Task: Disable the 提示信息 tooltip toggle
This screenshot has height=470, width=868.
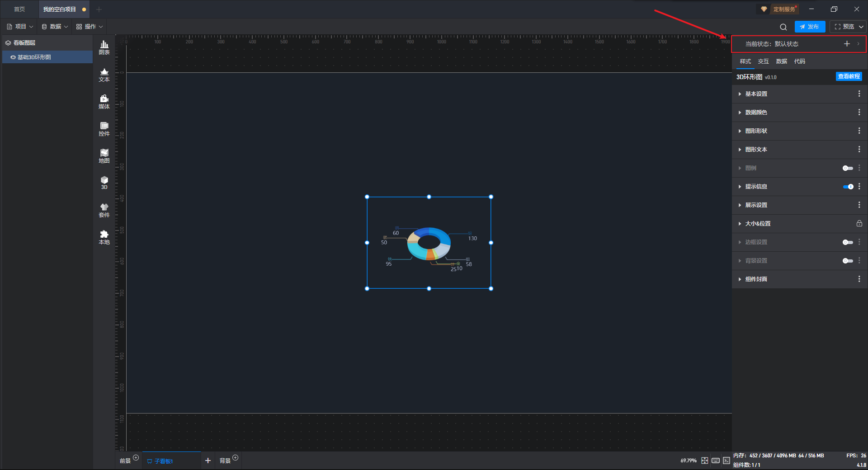Action: (x=848, y=187)
